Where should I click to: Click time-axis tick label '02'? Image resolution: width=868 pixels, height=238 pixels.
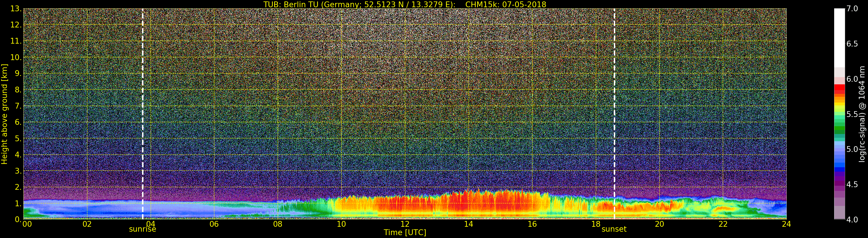click(87, 224)
